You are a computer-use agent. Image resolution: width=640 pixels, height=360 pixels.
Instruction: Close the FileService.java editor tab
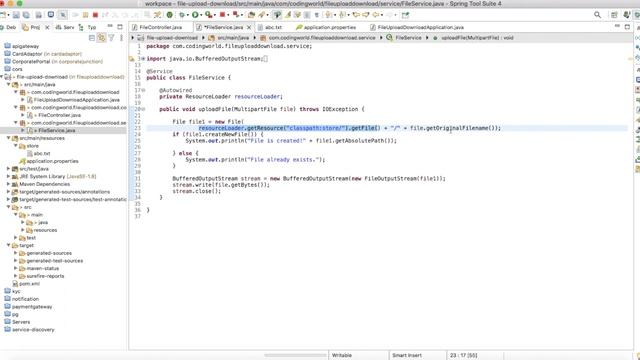249,27
